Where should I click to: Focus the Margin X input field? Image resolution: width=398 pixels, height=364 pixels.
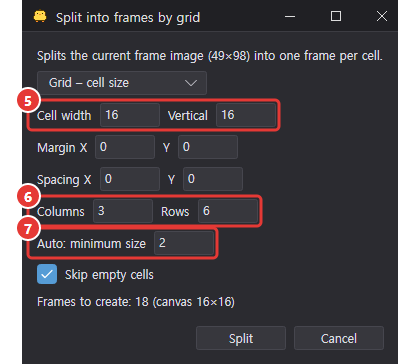[125, 147]
